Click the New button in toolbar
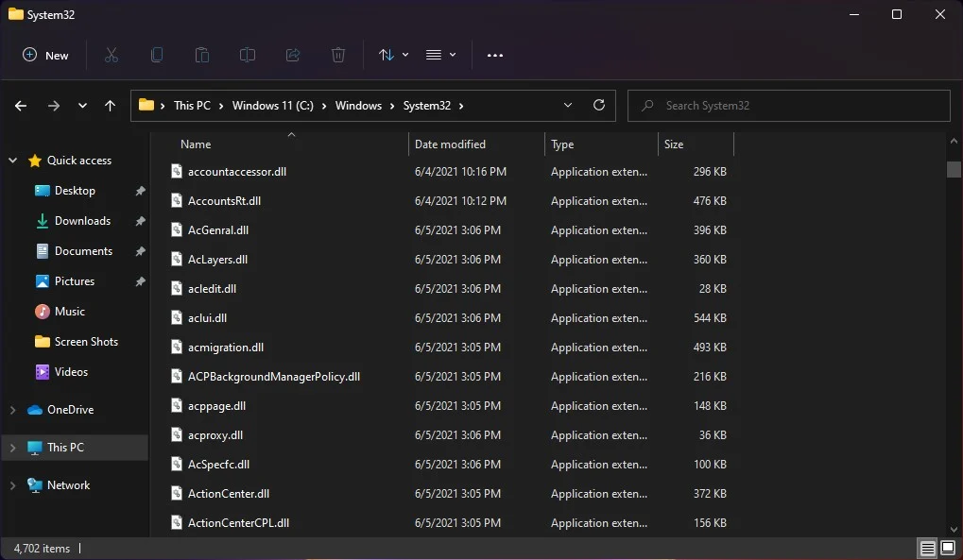963x560 pixels. click(x=45, y=56)
